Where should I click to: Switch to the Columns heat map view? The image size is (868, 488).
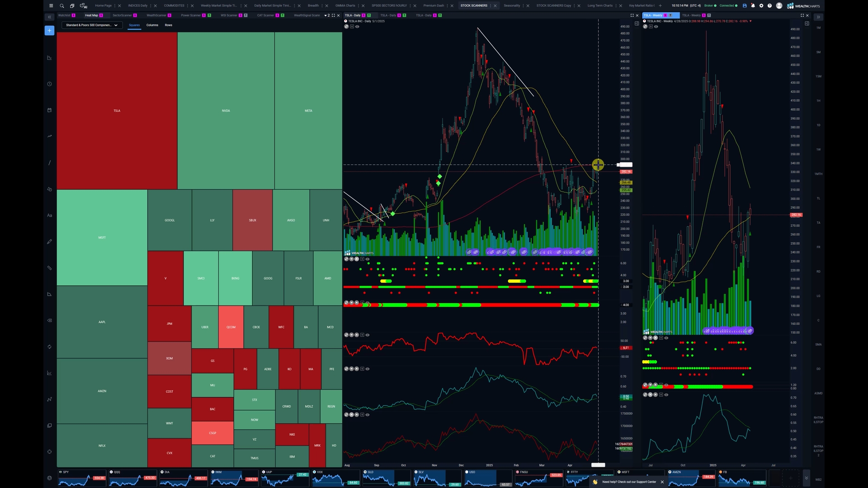pos(152,25)
